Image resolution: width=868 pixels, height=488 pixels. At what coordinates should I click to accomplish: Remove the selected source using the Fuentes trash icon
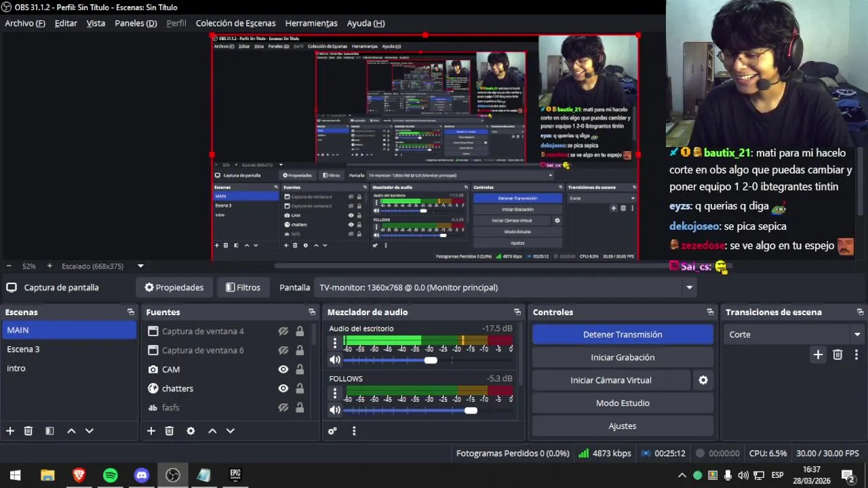(170, 431)
